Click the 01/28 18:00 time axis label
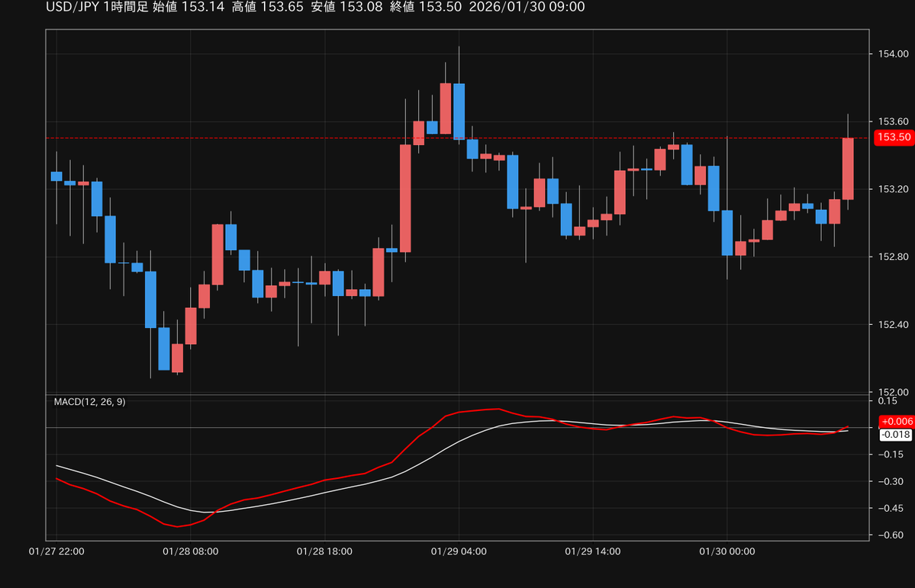This screenshot has width=915, height=588. 324,551
